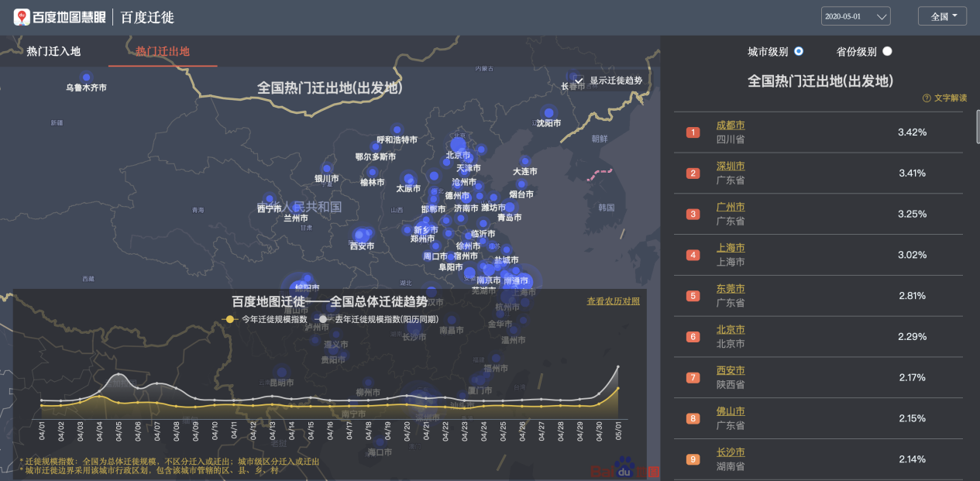The width and height of the screenshot is (980, 481).
Task: Expand the 全国 region dropdown
Action: [x=943, y=16]
